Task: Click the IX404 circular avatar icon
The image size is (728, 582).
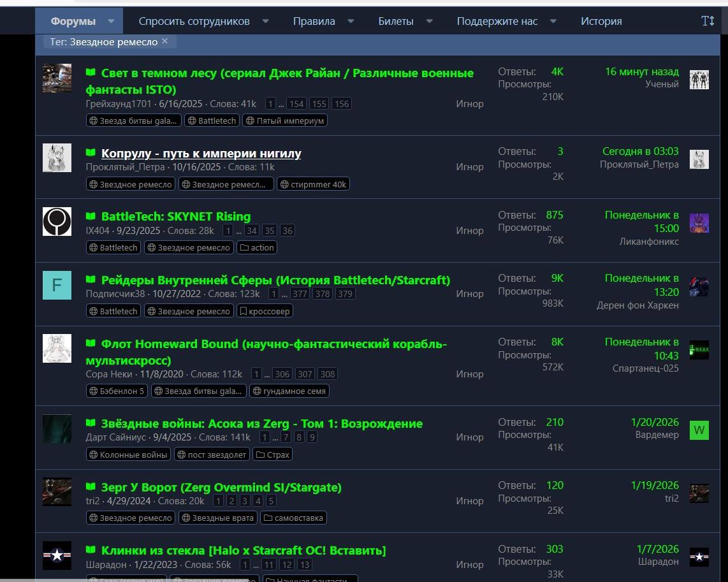Action: (x=57, y=221)
